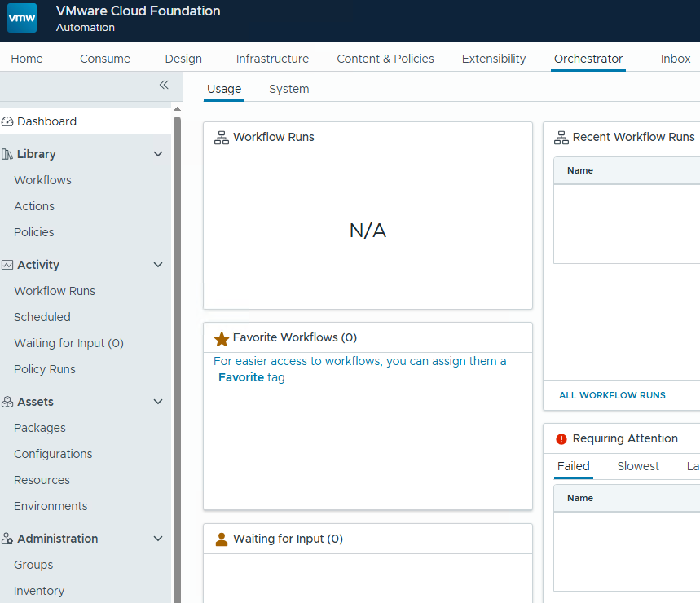Viewport: 700px width, 603px height.
Task: Open ALL WORKFLOW RUNS link
Action: pyautogui.click(x=611, y=395)
